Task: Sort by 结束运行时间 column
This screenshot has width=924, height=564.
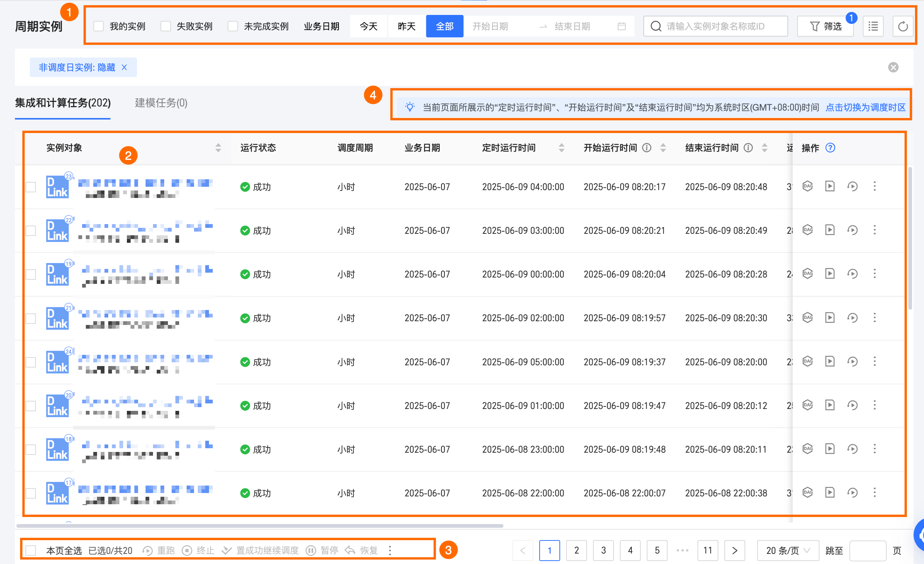Action: 764,148
